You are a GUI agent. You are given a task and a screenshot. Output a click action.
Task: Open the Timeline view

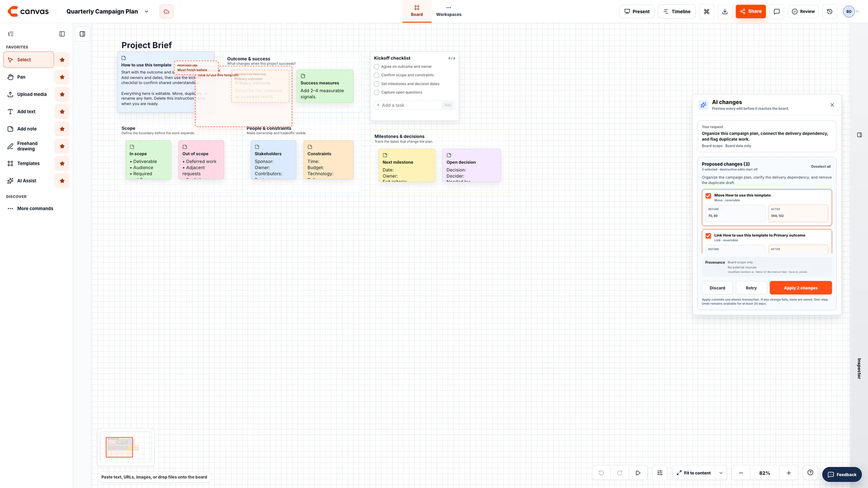676,11
